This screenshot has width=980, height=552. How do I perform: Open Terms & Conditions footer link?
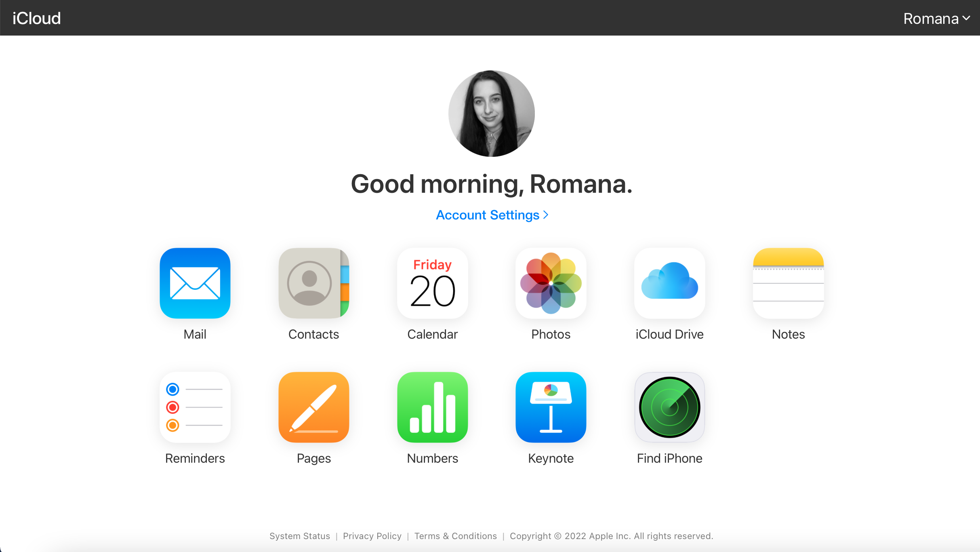(x=456, y=536)
